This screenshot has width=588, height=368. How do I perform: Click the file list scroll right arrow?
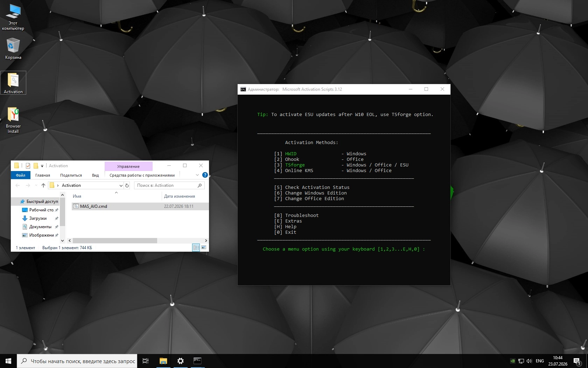(x=206, y=241)
